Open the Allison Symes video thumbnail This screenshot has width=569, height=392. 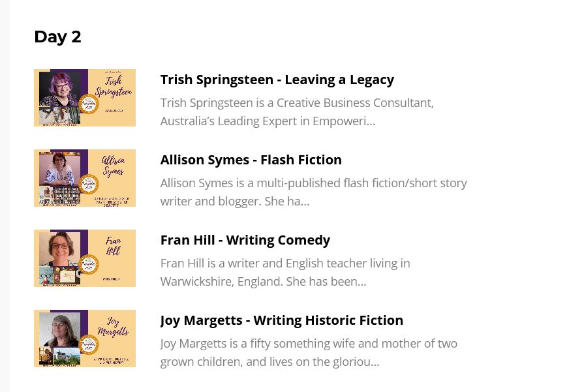[85, 178]
